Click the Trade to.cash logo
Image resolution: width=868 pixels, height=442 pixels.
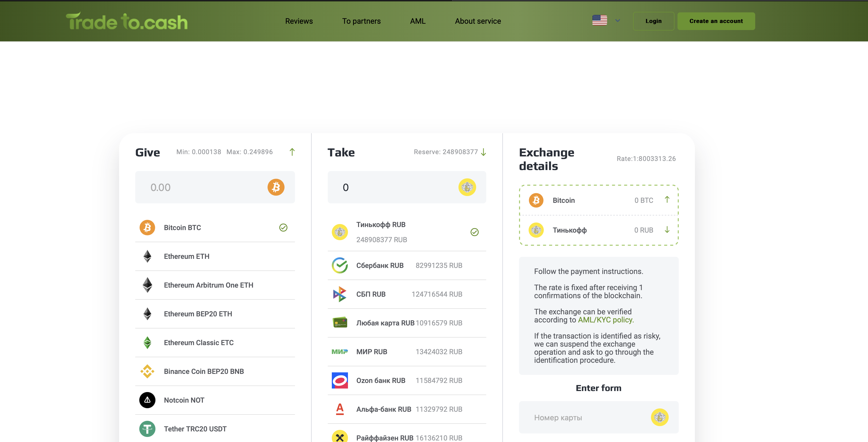pyautogui.click(x=127, y=21)
